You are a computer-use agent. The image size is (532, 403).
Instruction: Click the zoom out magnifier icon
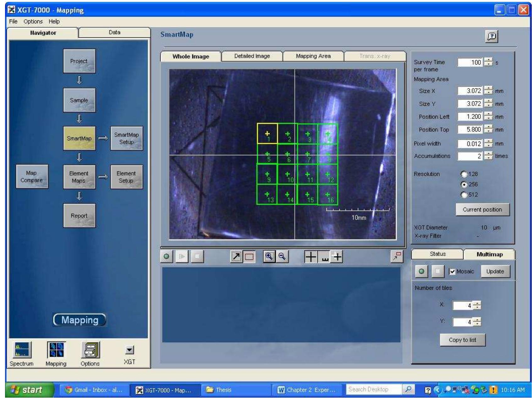click(x=282, y=257)
